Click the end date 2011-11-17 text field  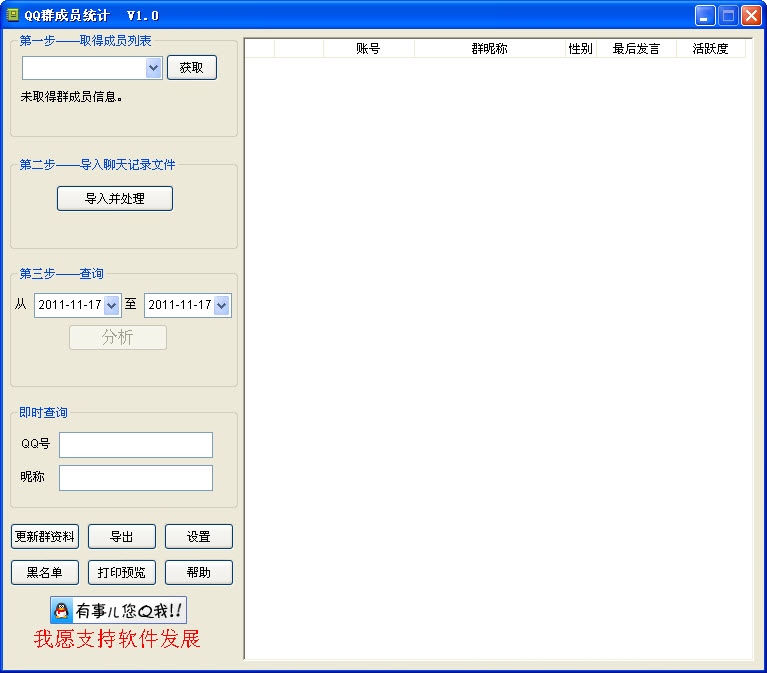coord(180,305)
